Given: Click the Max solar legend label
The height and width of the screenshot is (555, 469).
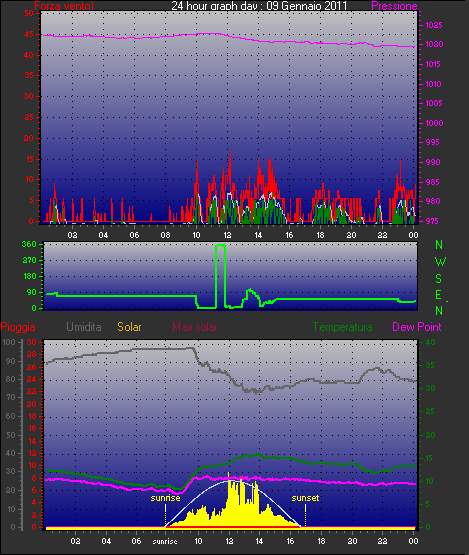Looking at the screenshot, I should (x=195, y=327).
